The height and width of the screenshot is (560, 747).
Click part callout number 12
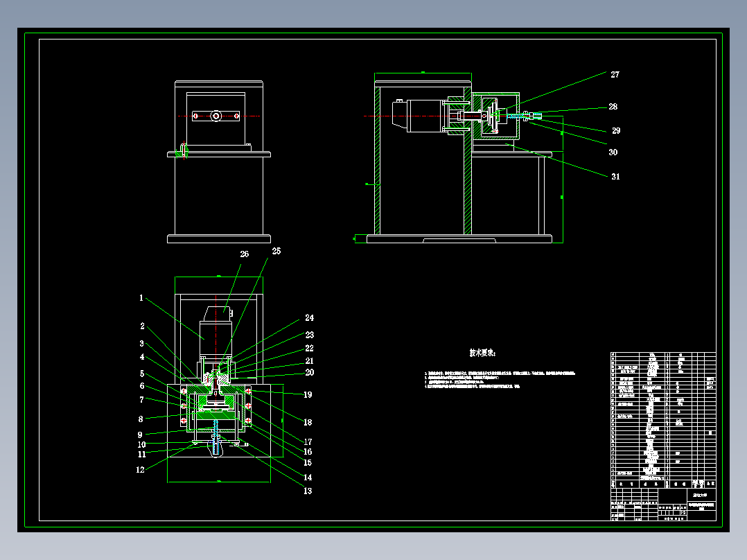click(x=140, y=469)
